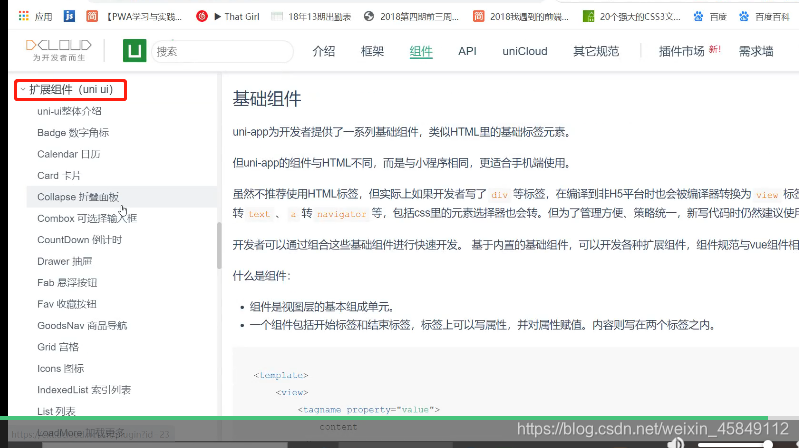Open the 需求墙 link

click(756, 51)
